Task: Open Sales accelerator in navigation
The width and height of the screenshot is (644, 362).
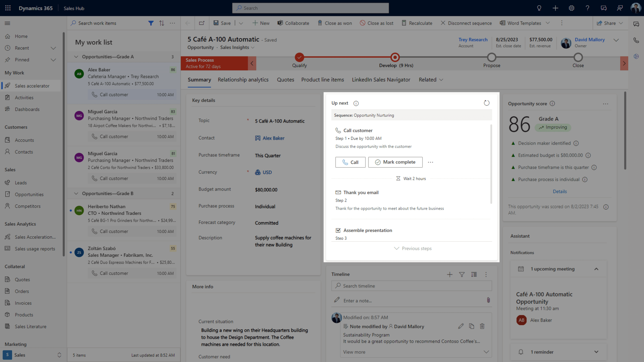Action: [x=31, y=86]
